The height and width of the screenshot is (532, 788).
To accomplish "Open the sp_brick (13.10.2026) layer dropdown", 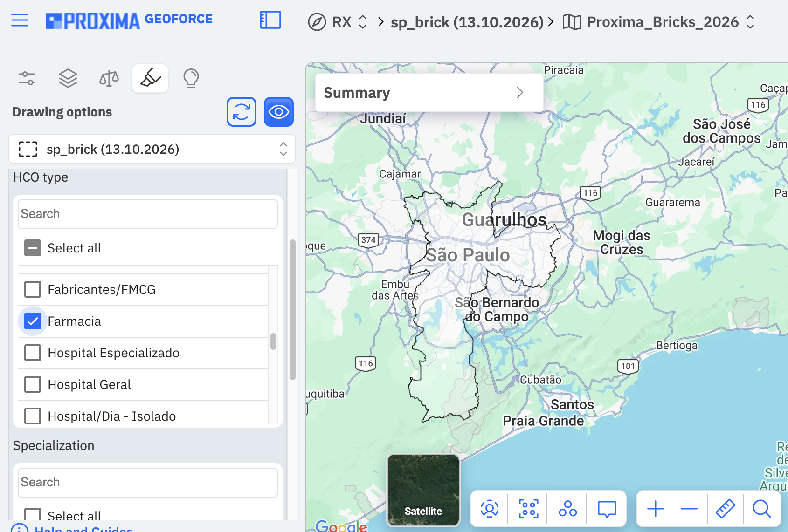I will coord(152,149).
